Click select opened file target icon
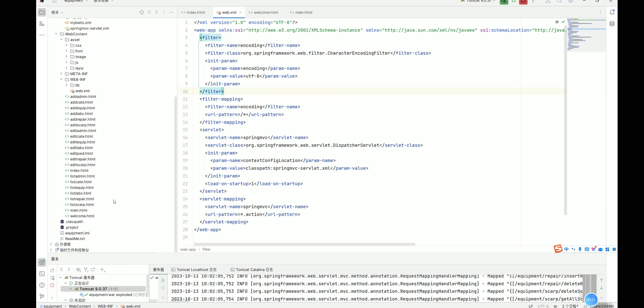 click(x=142, y=12)
